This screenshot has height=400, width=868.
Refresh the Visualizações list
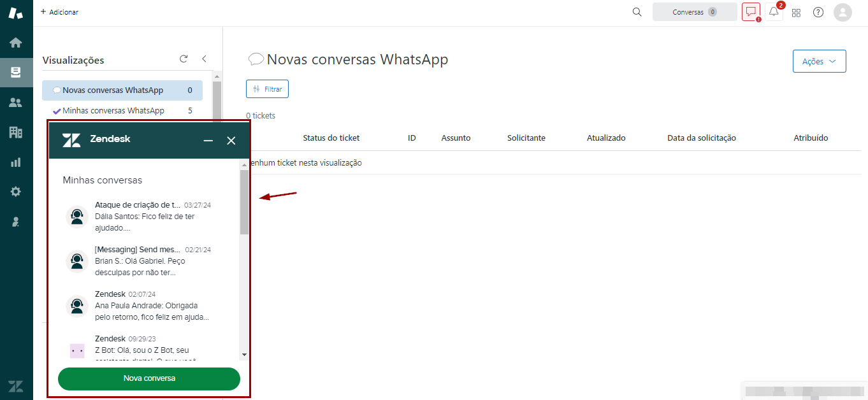click(x=184, y=59)
